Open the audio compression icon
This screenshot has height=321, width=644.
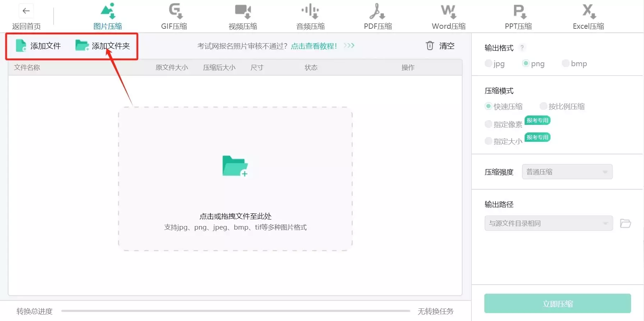coord(310,11)
